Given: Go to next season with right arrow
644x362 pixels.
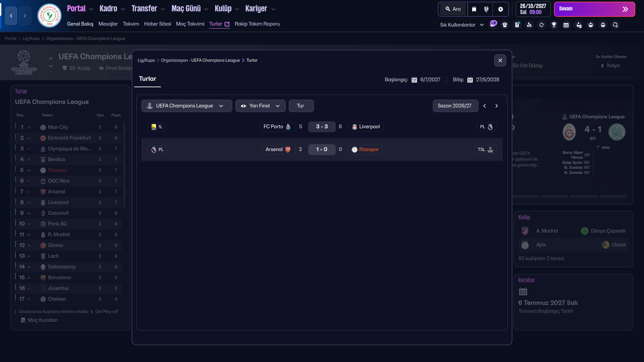Looking at the screenshot, I should (496, 106).
